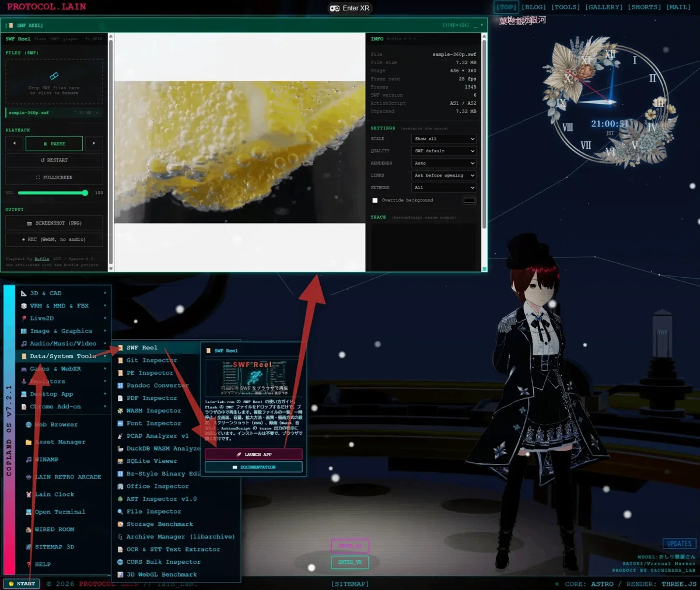The height and width of the screenshot is (590, 700).
Task: Click the Office Inspector icon
Action: (x=120, y=486)
